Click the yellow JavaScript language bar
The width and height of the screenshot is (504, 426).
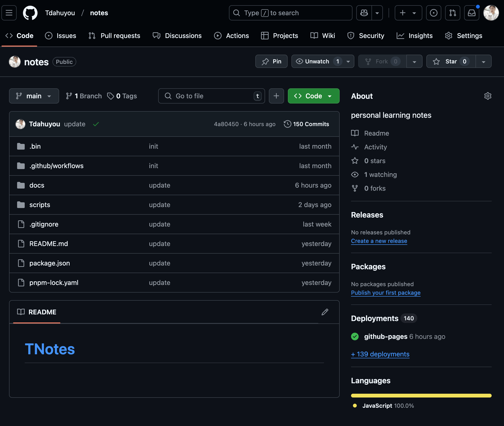click(421, 396)
